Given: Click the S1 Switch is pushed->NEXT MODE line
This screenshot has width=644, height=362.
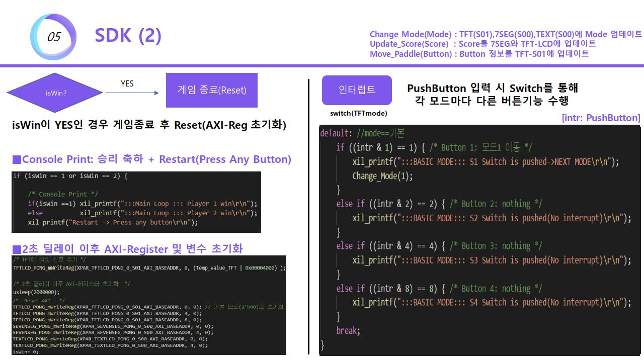Looking at the screenshot, I should coord(486,161).
